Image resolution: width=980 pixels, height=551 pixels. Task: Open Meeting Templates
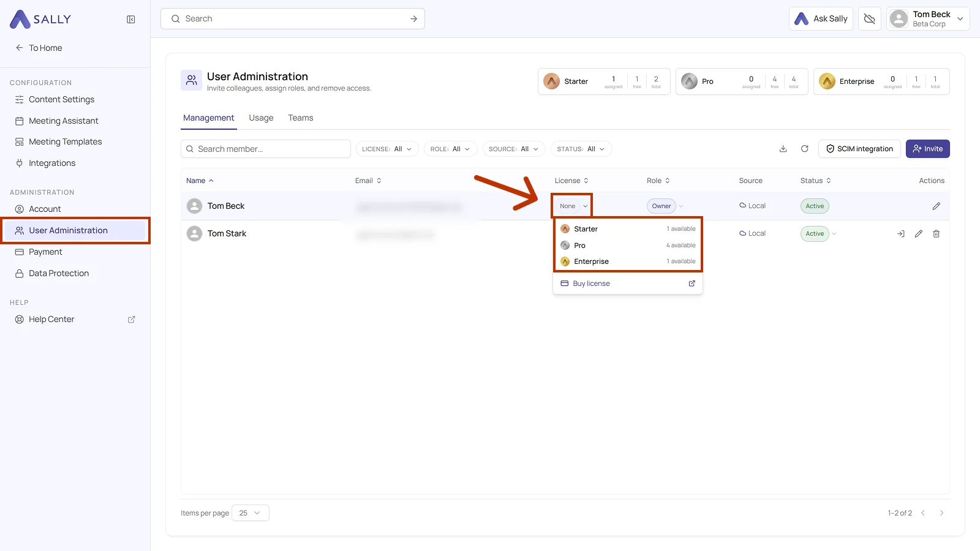click(65, 141)
